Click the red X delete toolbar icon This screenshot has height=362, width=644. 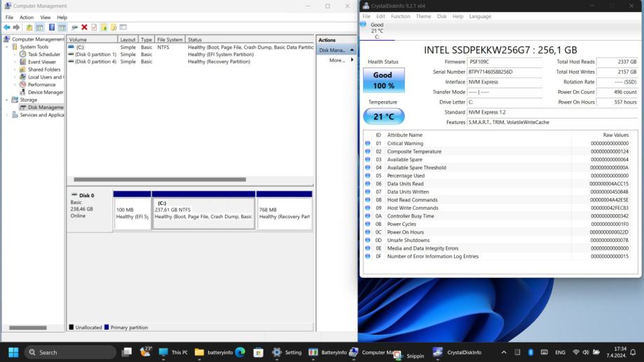[84, 27]
